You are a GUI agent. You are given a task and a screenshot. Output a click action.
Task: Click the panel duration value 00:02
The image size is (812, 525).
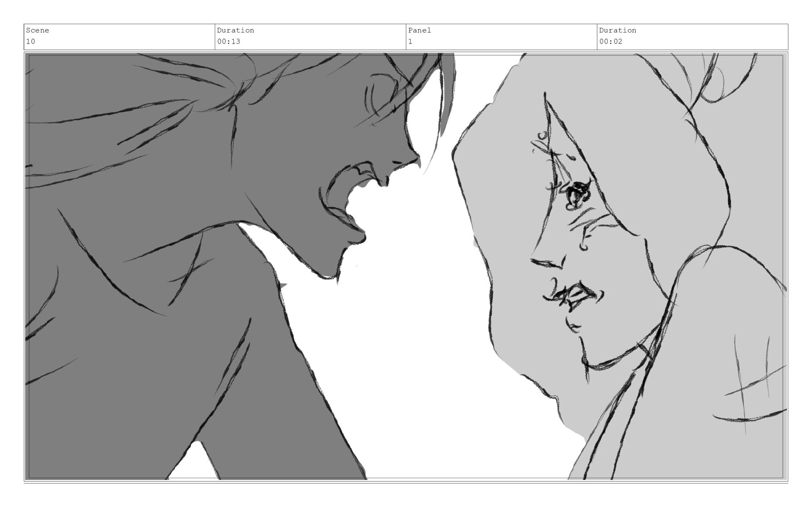pos(610,41)
